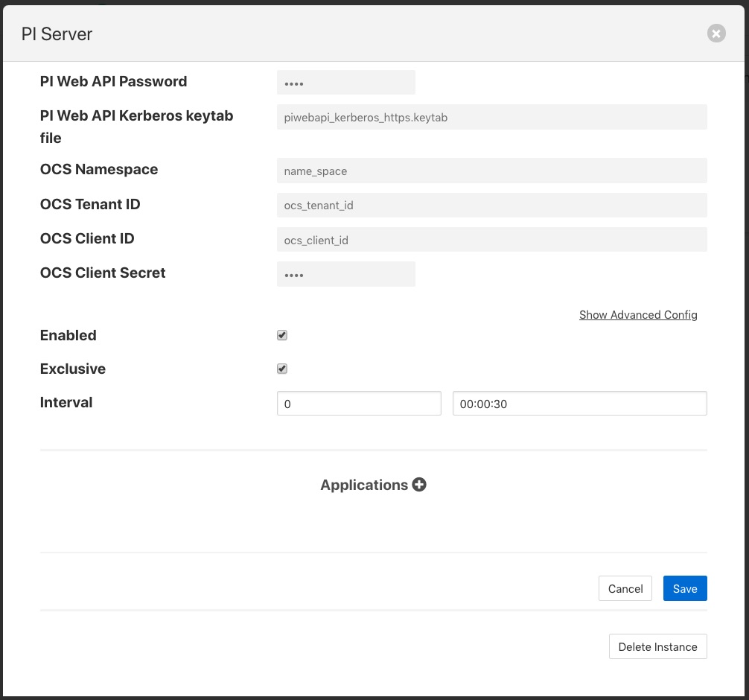Click Delete Instance button
Image resolution: width=749 pixels, height=700 pixels.
point(657,646)
